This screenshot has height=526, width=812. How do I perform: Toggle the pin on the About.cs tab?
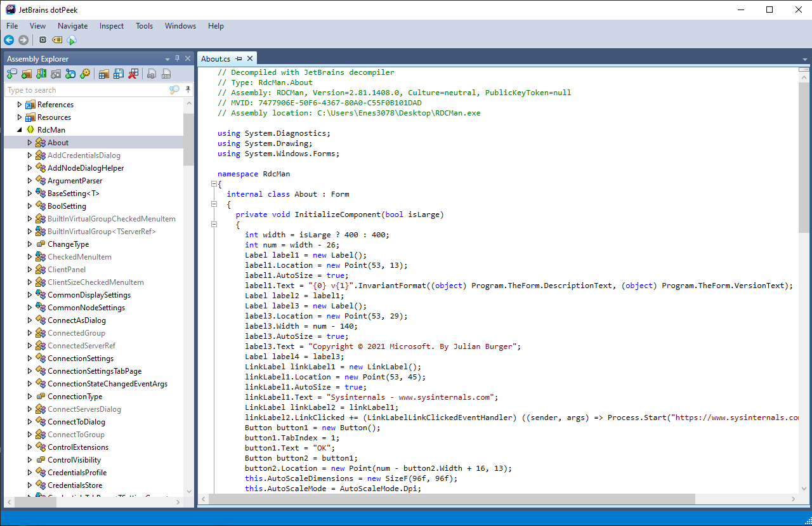(x=239, y=59)
